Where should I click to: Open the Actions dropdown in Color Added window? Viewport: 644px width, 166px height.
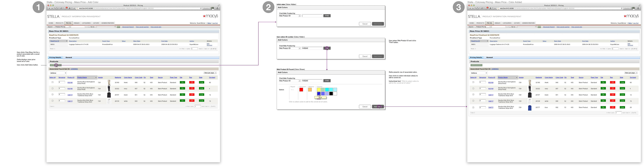click(x=479, y=73)
